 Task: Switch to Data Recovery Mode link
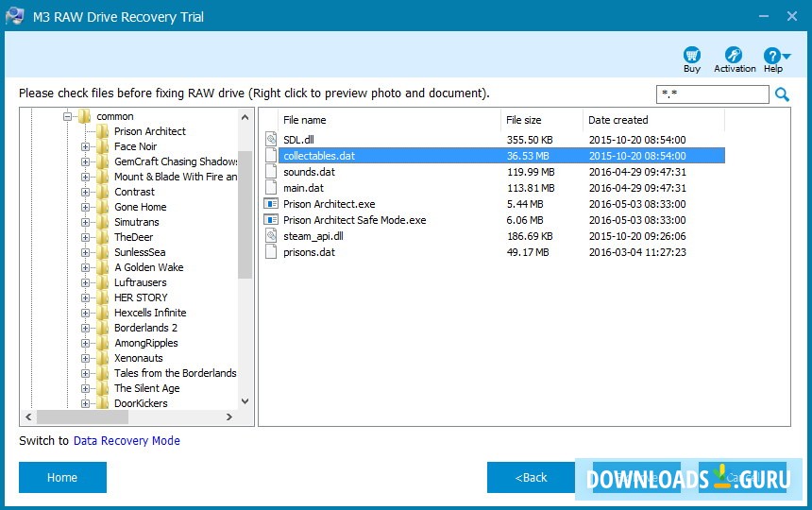point(127,441)
